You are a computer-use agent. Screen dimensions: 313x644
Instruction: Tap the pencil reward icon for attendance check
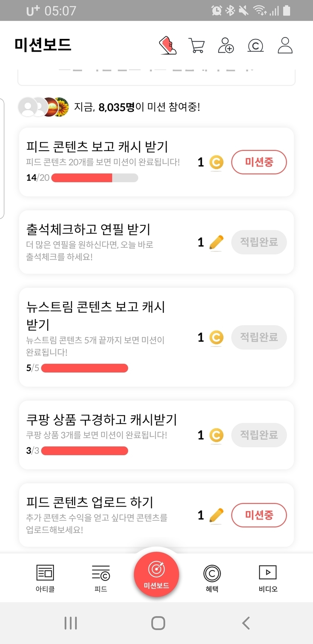click(216, 242)
